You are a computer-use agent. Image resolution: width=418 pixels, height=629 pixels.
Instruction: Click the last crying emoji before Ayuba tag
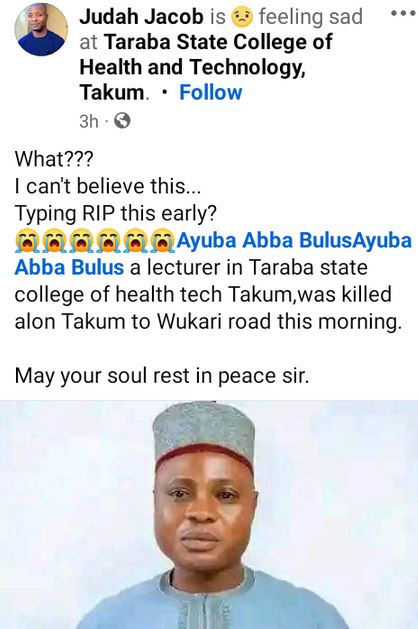point(162,241)
